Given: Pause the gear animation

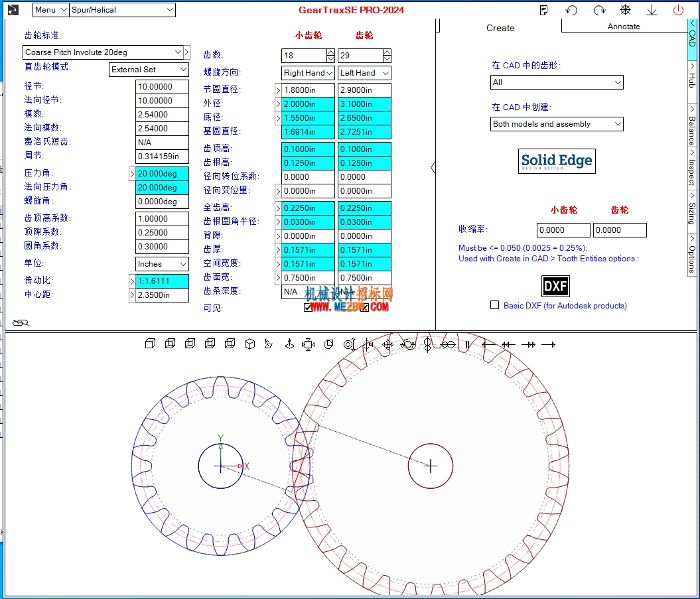Looking at the screenshot, I should coord(467,344).
